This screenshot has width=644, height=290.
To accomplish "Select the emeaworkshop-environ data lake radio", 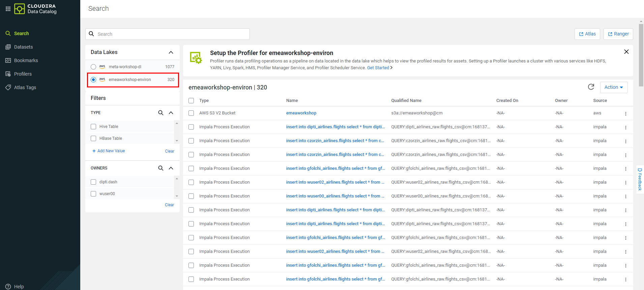I will [93, 80].
